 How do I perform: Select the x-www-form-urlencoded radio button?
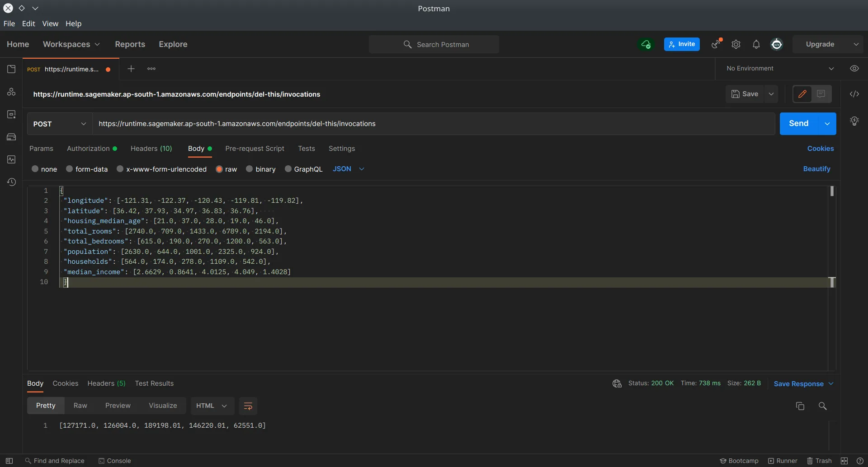pos(120,169)
